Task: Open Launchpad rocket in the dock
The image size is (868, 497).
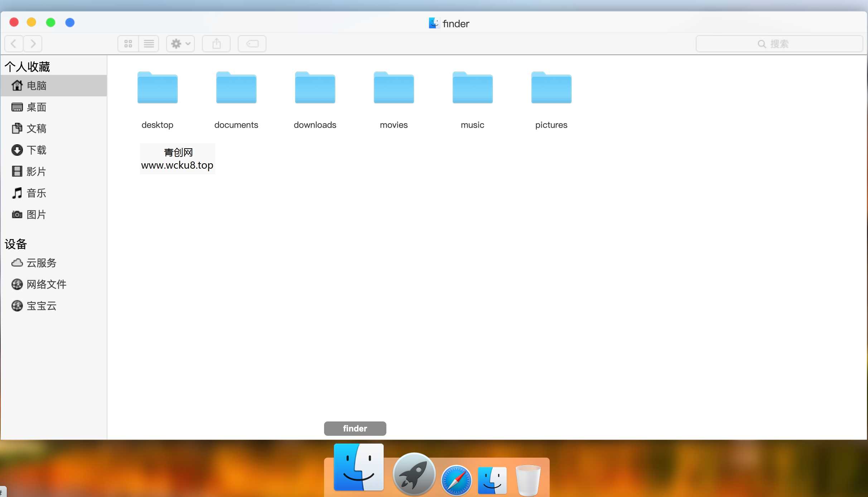Action: 414,474
